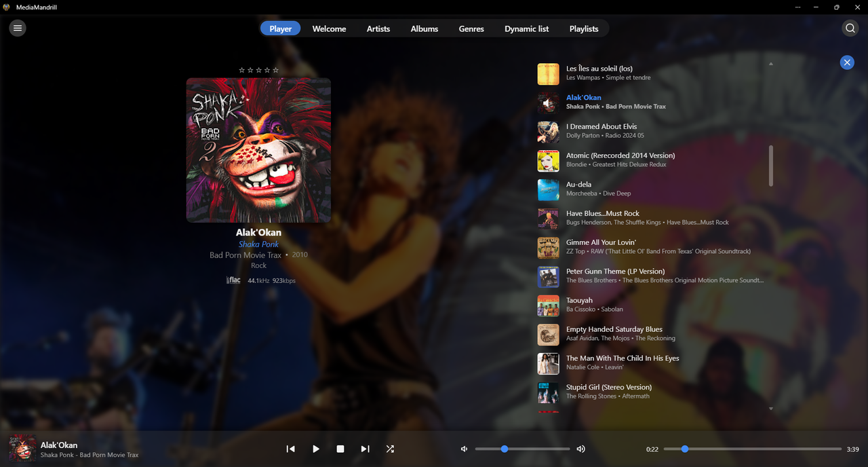Click the Blondie album thumbnail

coord(548,161)
